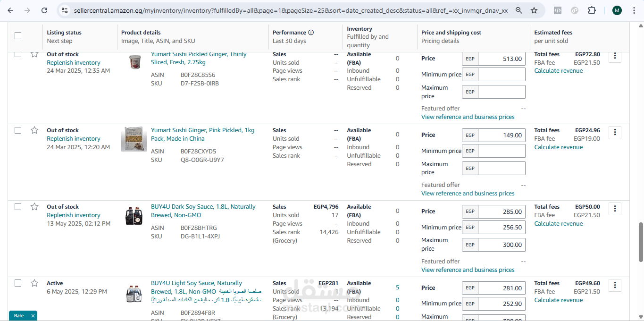Viewport: 644px width, 321px height.
Task: Open the Rate feedback button
Action: (x=19, y=316)
